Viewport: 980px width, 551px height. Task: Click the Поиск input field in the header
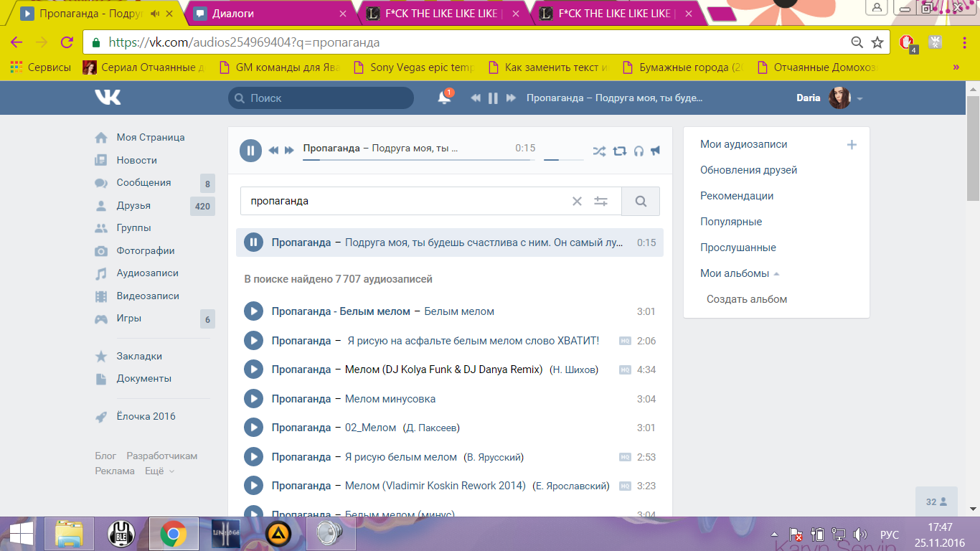tap(321, 98)
